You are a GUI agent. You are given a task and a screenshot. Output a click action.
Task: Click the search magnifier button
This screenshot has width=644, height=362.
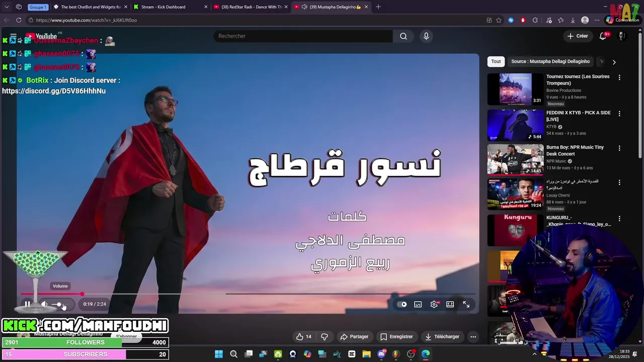tap(404, 36)
